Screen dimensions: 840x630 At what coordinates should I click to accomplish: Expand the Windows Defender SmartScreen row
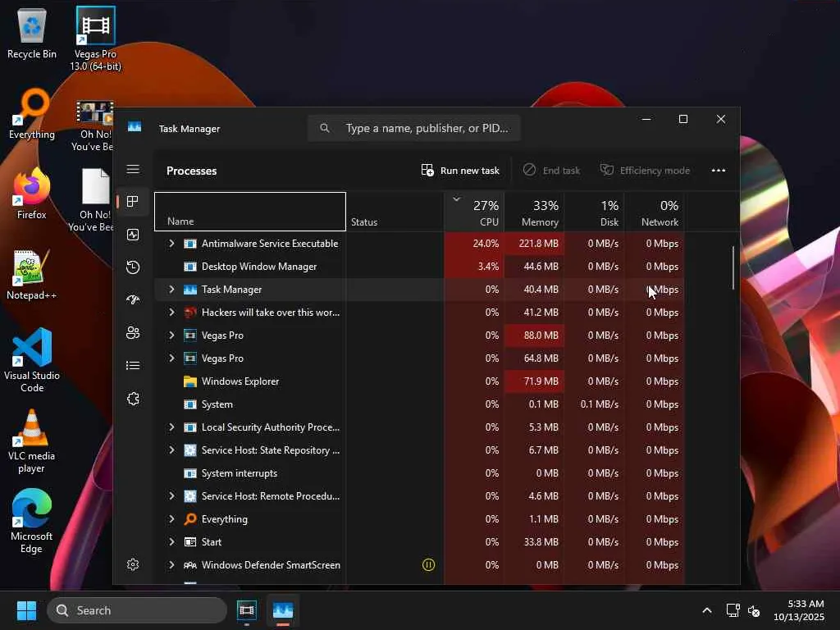click(171, 564)
